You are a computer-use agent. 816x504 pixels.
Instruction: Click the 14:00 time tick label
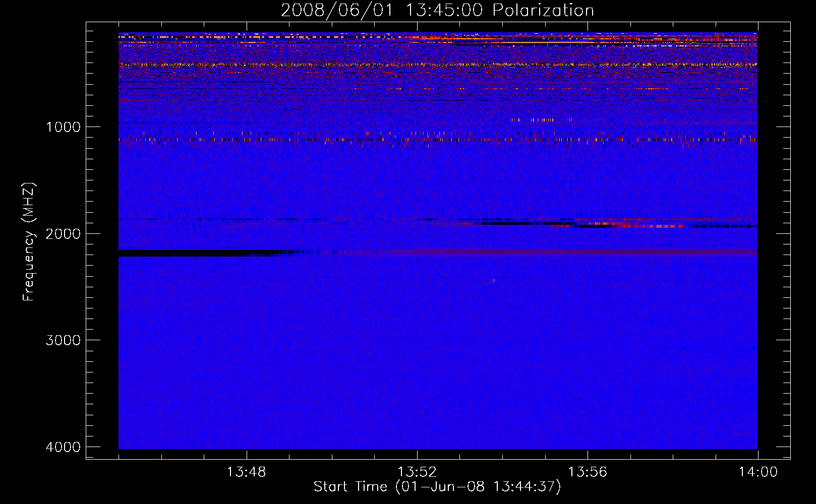(x=758, y=472)
